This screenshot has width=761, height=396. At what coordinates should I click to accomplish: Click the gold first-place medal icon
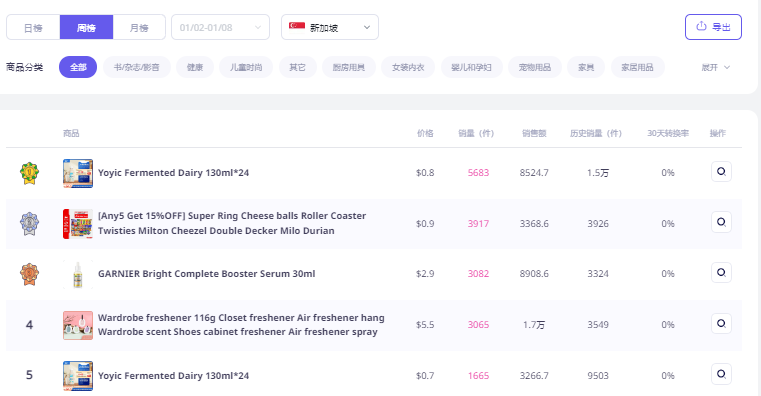point(29,173)
